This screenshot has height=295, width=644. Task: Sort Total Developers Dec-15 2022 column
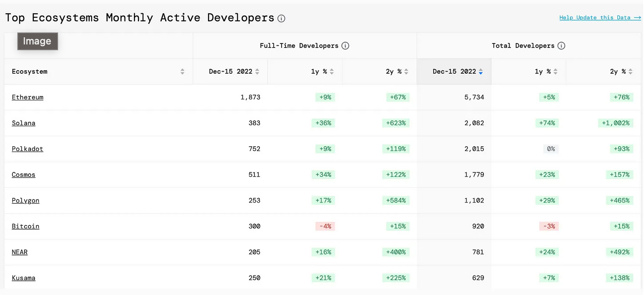pyautogui.click(x=481, y=72)
